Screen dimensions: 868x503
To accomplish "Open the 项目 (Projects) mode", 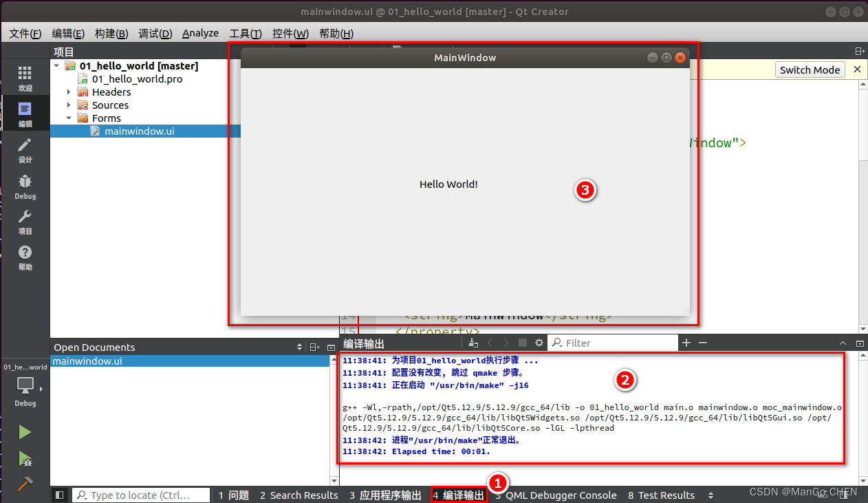I will pyautogui.click(x=25, y=222).
